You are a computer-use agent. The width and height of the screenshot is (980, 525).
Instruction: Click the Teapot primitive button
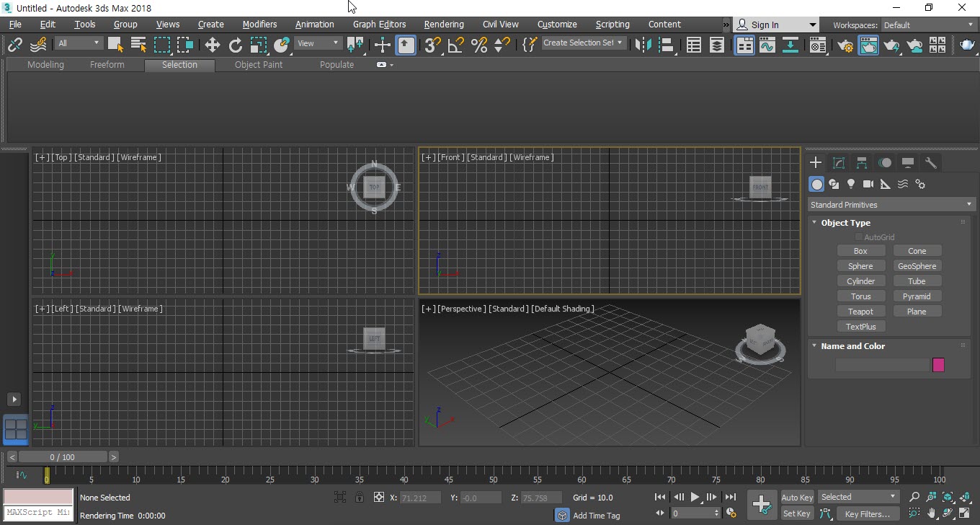(860, 312)
